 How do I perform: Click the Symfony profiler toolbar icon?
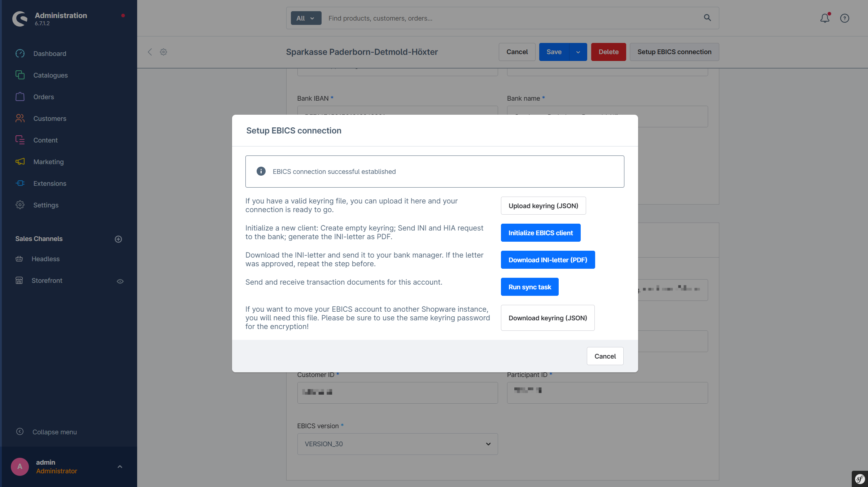point(860,479)
